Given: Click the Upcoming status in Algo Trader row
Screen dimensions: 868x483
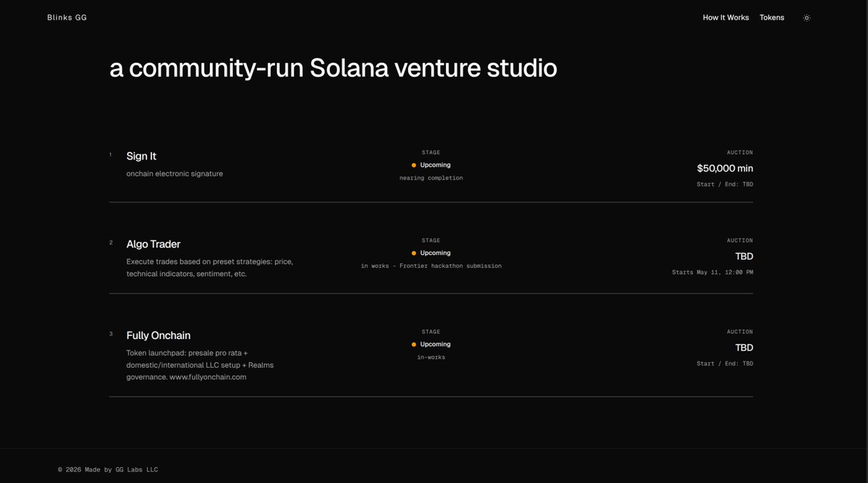Looking at the screenshot, I should tap(435, 253).
